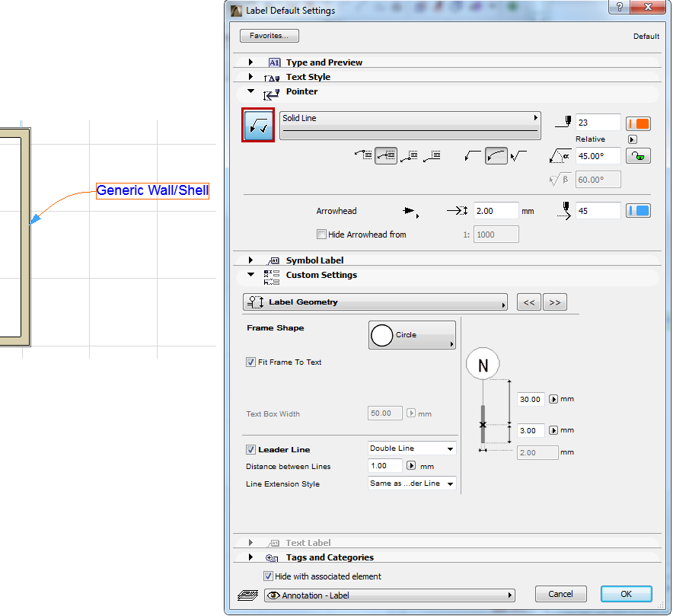
Task: Click the layer stack icon
Action: coord(247,595)
